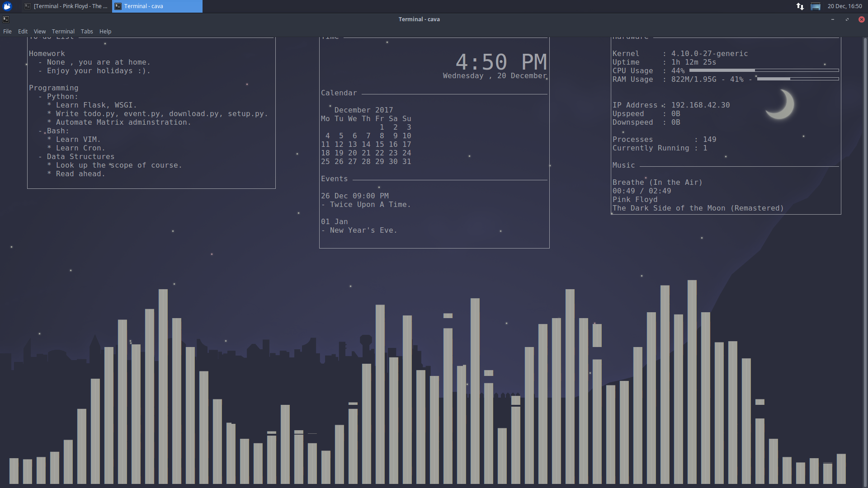Click 'Automate Matrix adminstration.' item

[123, 122]
